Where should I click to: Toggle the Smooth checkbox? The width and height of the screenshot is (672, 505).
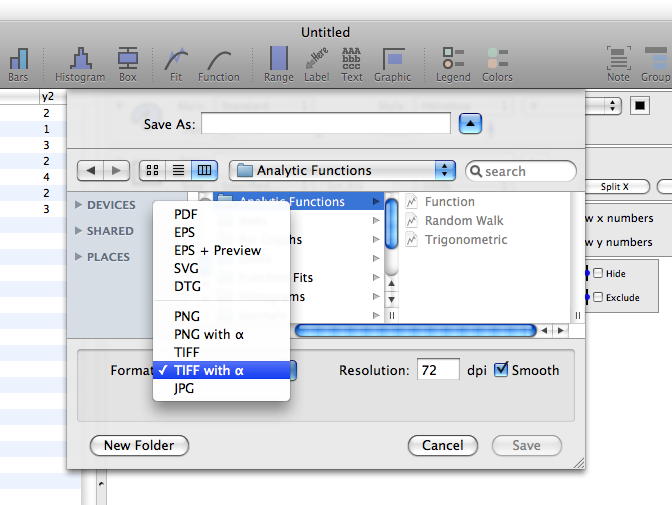coord(502,370)
